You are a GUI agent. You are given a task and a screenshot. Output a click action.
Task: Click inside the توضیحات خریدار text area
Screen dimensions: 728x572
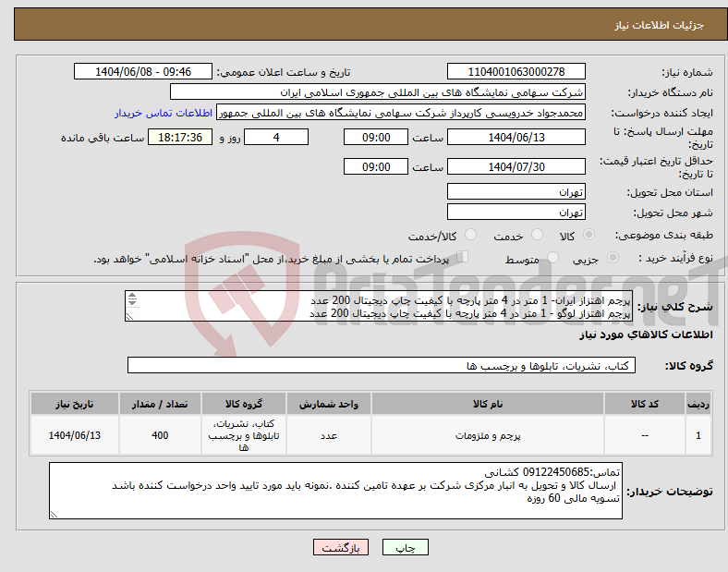tap(337, 490)
